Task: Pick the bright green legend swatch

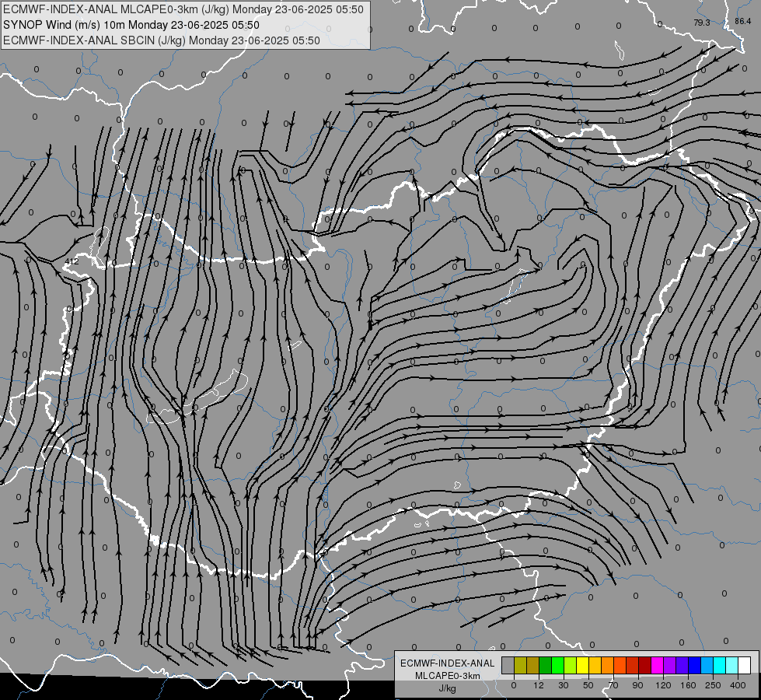Action: (557, 665)
